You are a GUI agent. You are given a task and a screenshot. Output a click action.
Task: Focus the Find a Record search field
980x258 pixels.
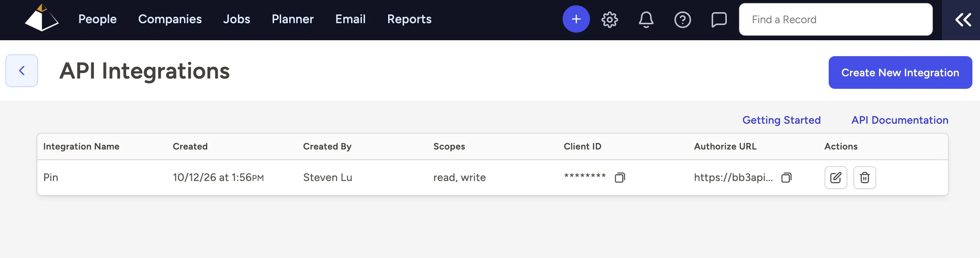coord(836,19)
